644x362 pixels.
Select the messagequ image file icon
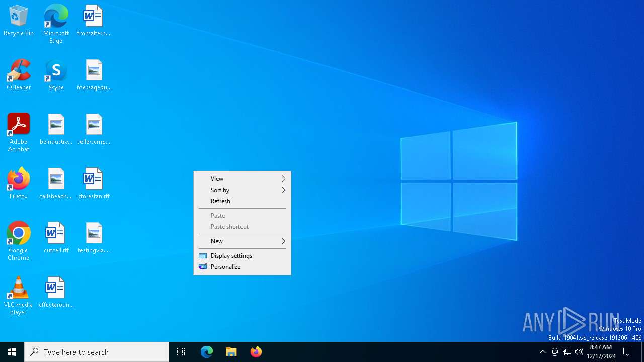[x=94, y=75]
